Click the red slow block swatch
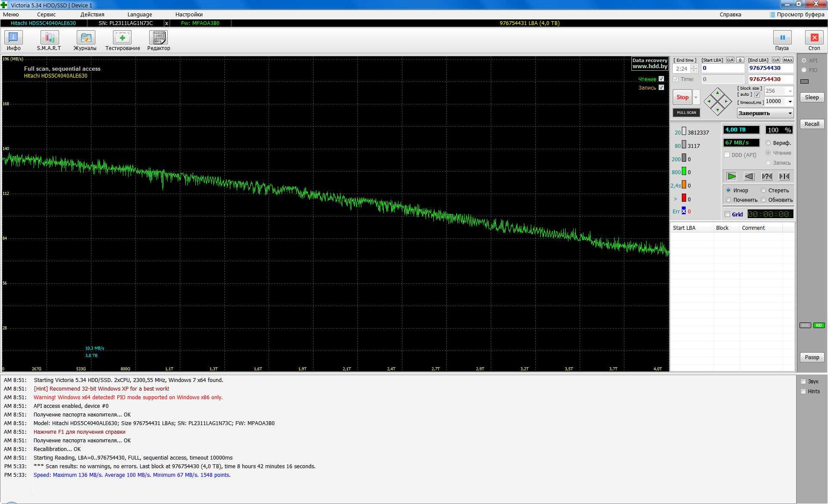This screenshot has height=504, width=828. [x=684, y=198]
